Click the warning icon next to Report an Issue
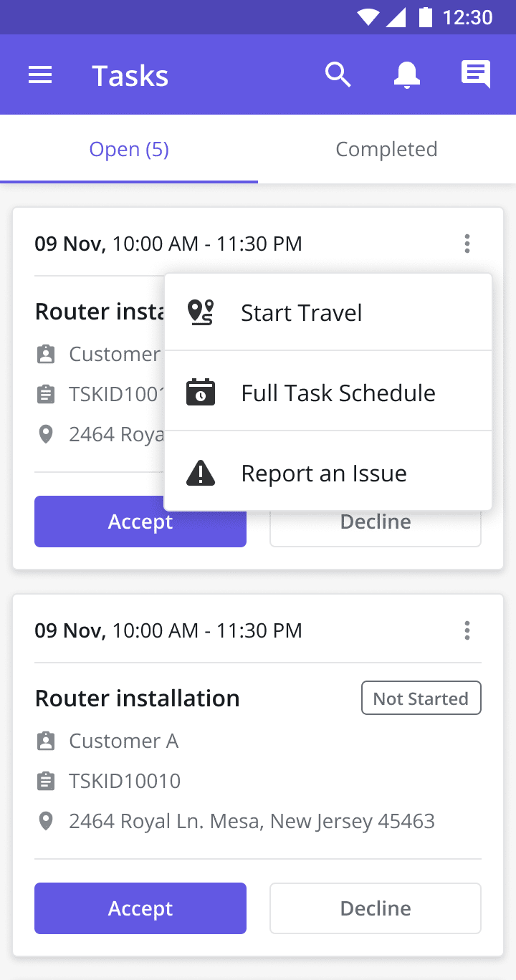This screenshot has height=980, width=516. (x=201, y=473)
